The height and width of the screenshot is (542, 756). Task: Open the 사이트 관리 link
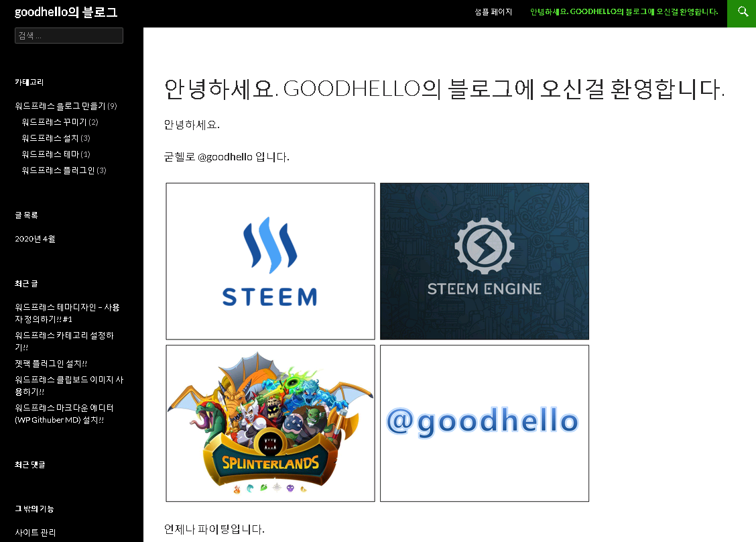click(x=36, y=533)
